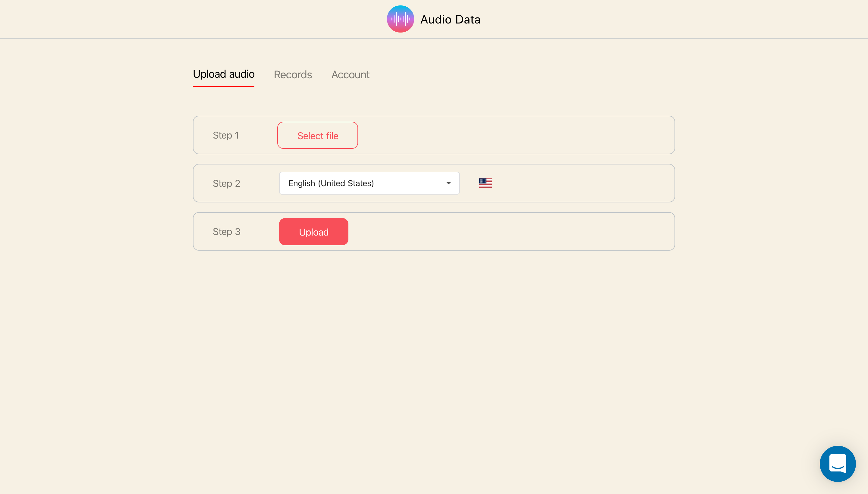868x494 pixels.
Task: Open the chat support widget
Action: click(837, 464)
